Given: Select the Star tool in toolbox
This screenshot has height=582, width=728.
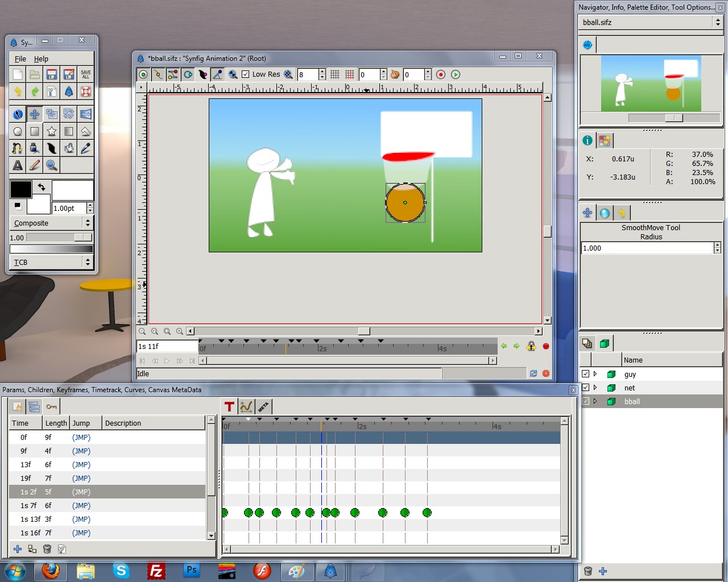Looking at the screenshot, I should coord(52,131).
